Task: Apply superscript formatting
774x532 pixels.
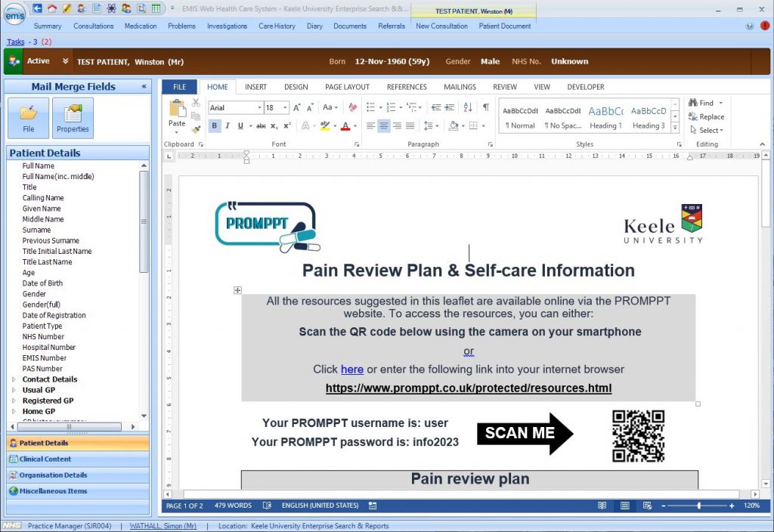Action: tap(287, 126)
